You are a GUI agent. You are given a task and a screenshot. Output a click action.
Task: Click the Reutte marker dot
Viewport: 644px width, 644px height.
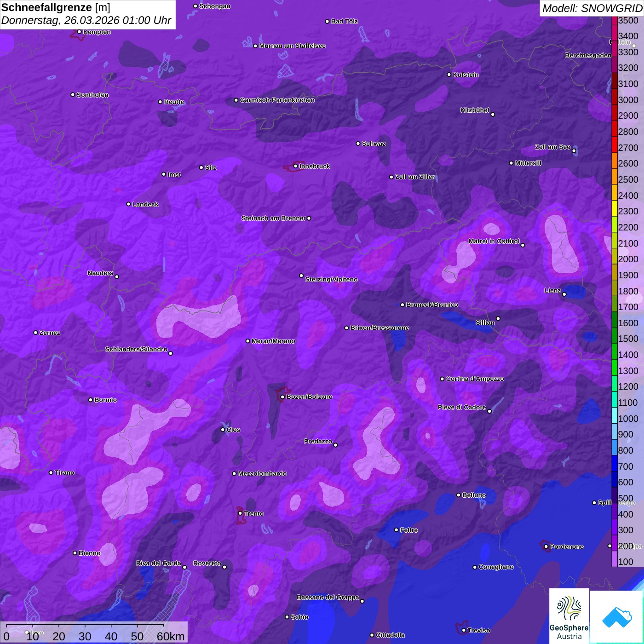click(x=160, y=102)
